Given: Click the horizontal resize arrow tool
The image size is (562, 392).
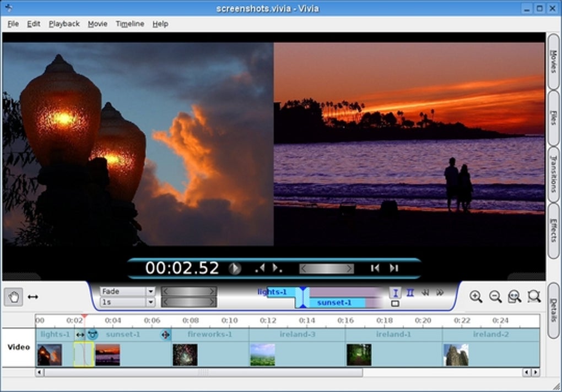Looking at the screenshot, I should click(33, 297).
